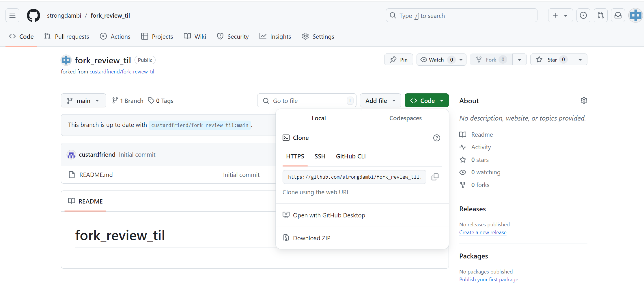This screenshot has height=305, width=644.
Task: Click Publish your first package link
Action: pos(489,280)
